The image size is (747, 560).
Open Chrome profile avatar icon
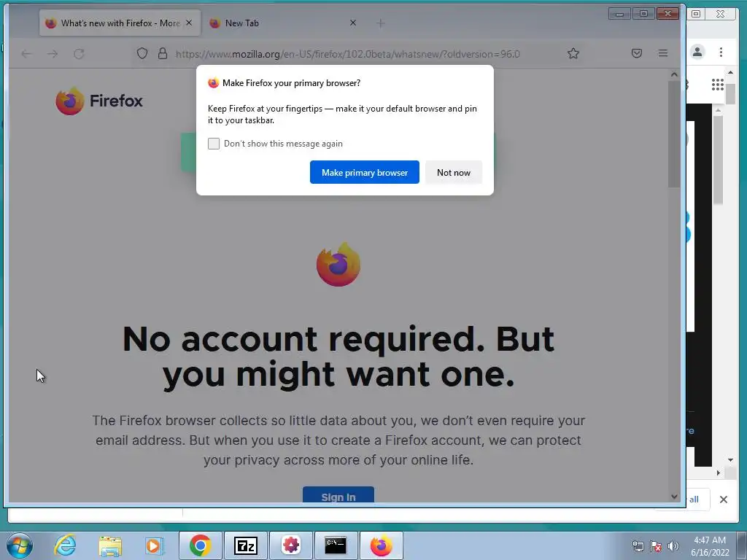tap(697, 52)
